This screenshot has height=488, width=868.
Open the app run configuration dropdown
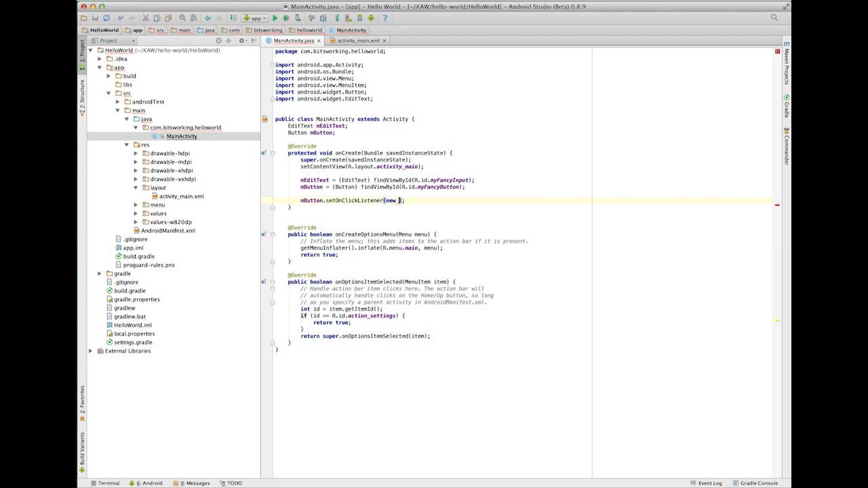click(255, 18)
